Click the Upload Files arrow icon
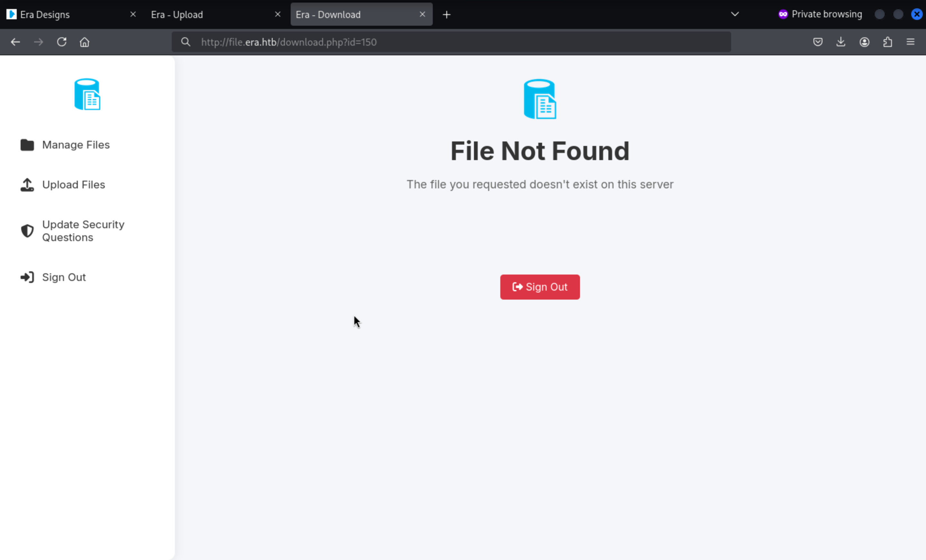Viewport: 926px width, 560px height. point(27,185)
